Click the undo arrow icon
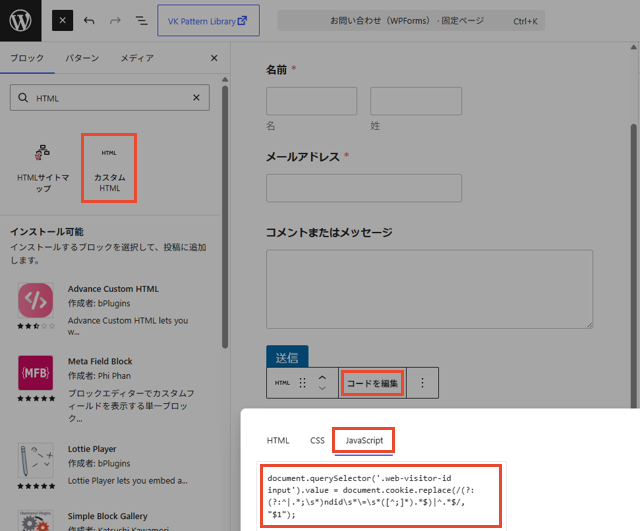This screenshot has height=531, width=640. (x=89, y=20)
